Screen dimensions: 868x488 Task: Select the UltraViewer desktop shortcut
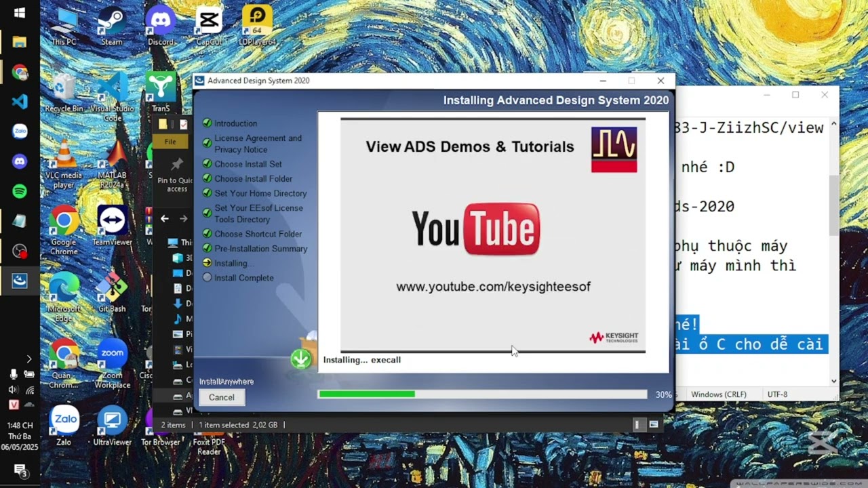(x=112, y=426)
